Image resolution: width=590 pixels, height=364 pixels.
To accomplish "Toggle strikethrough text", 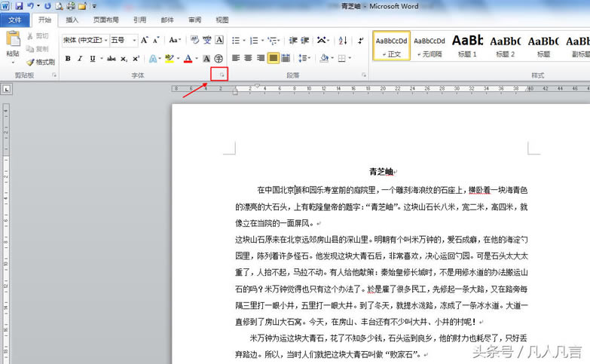I will click(x=110, y=58).
